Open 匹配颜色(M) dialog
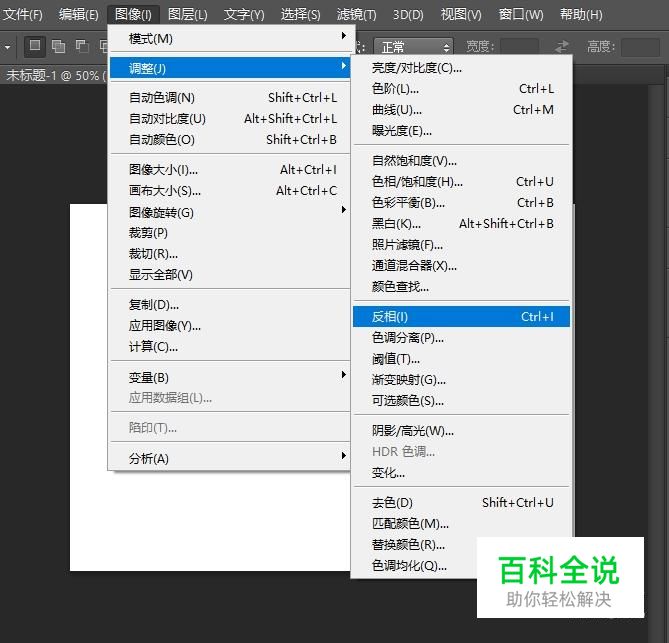Image resolution: width=669 pixels, height=643 pixels. coord(461,524)
